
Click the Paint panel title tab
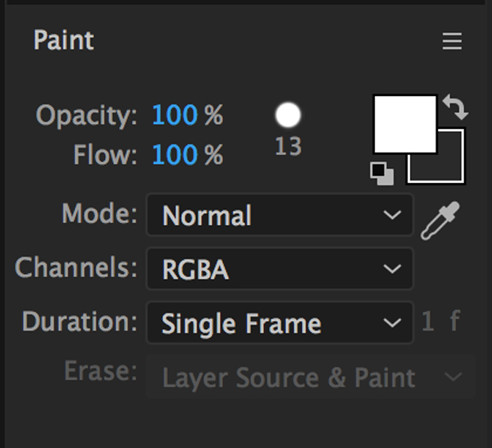[64, 40]
